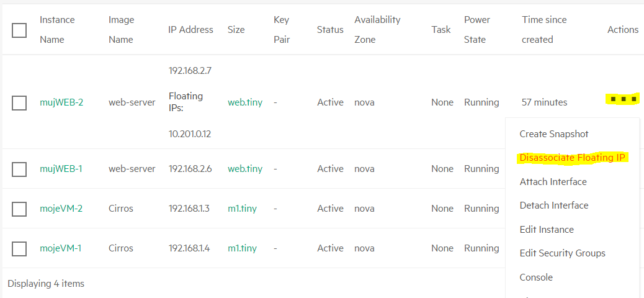
Task: Select Edit Instance from the dropdown
Action: (547, 229)
